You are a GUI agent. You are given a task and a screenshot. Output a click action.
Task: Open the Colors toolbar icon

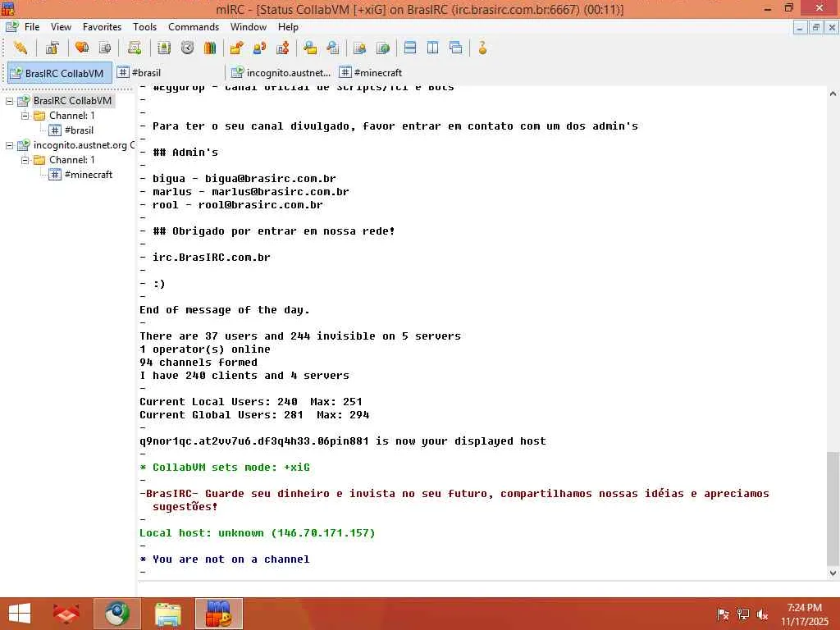click(x=210, y=48)
